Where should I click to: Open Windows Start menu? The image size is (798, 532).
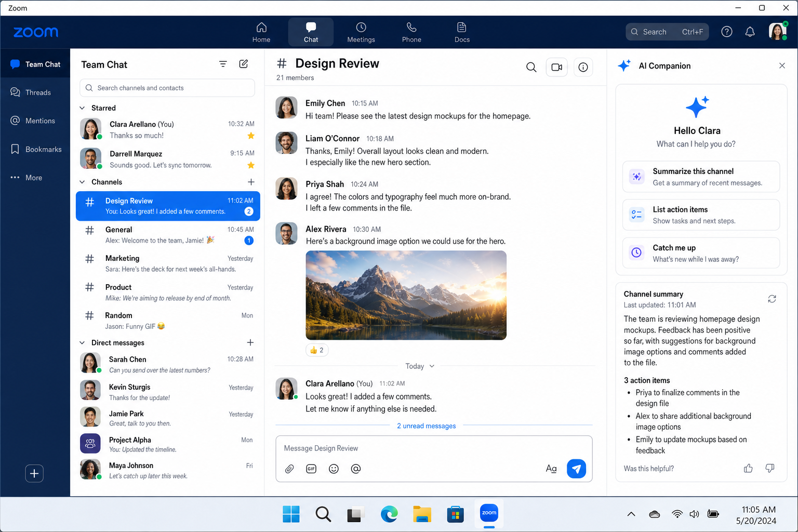point(291,514)
